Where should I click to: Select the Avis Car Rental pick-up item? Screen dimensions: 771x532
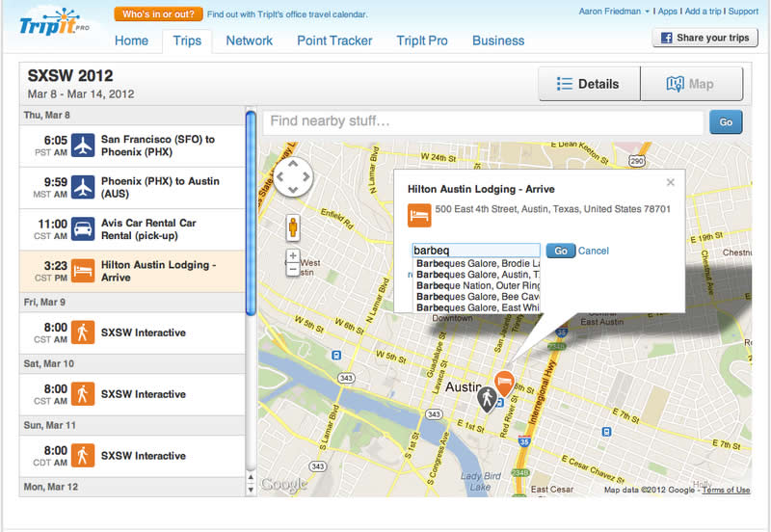[x=132, y=229]
